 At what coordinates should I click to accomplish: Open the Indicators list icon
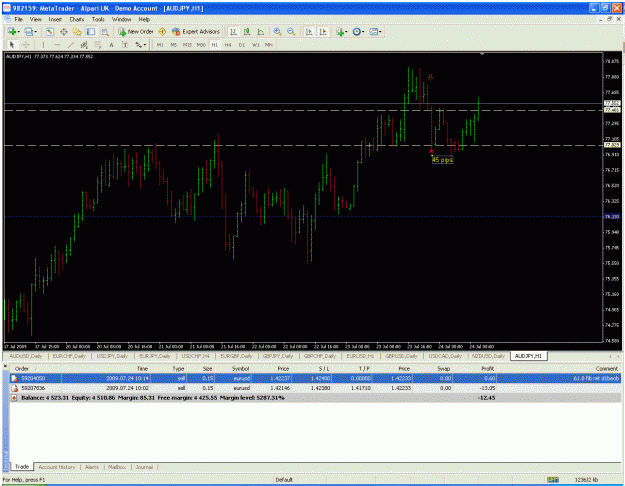[x=340, y=31]
